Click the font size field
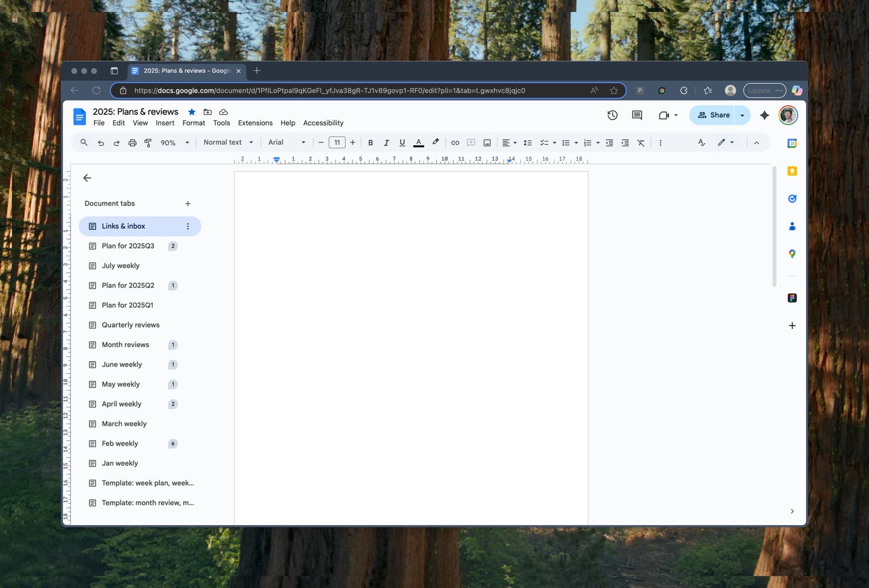 (x=337, y=142)
